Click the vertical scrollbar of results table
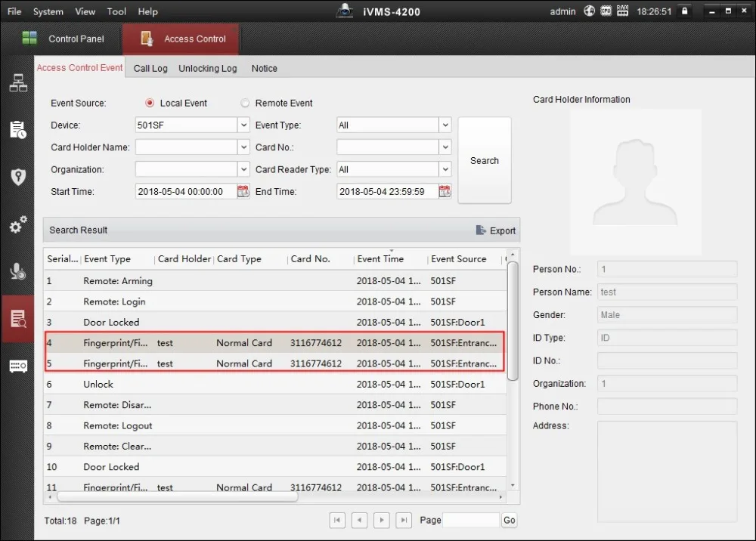This screenshot has width=756, height=541. (513, 320)
